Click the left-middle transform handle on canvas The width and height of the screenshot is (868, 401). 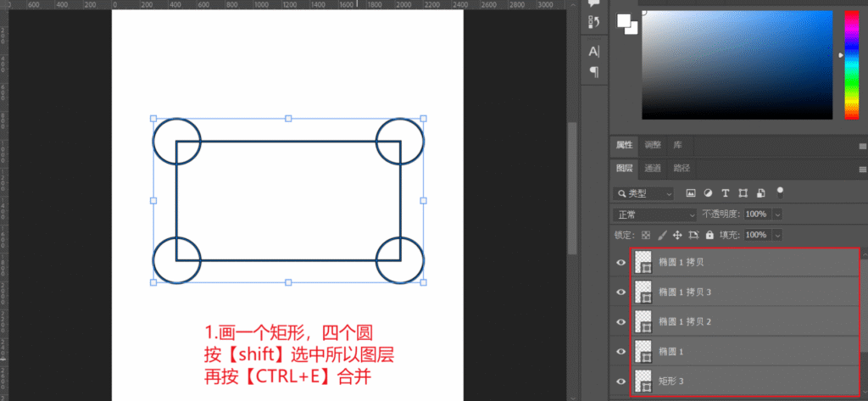154,200
